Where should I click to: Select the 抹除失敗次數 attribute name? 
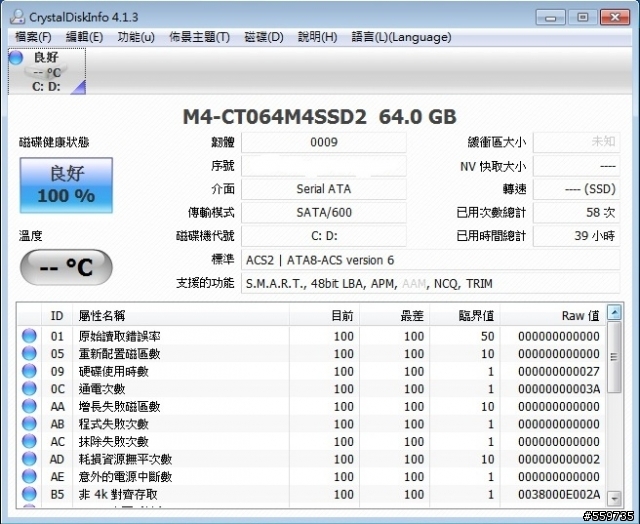pyautogui.click(x=114, y=442)
